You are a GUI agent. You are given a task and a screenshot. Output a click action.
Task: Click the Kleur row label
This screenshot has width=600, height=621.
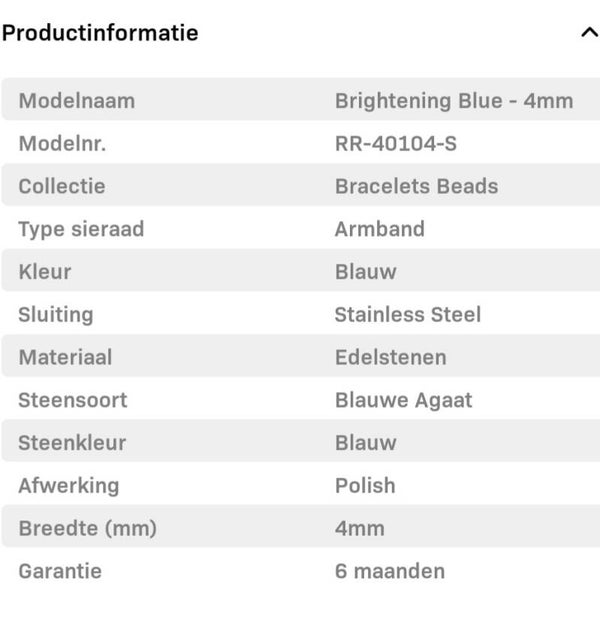pos(45,271)
